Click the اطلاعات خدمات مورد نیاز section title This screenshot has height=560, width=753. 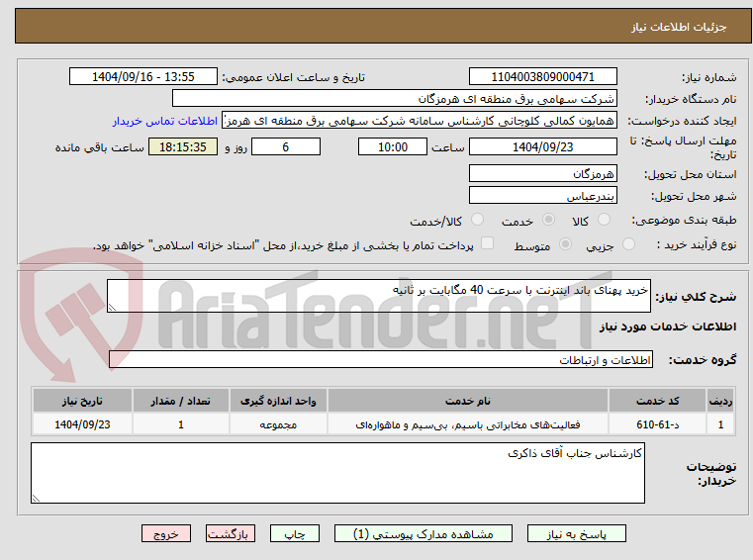click(668, 327)
